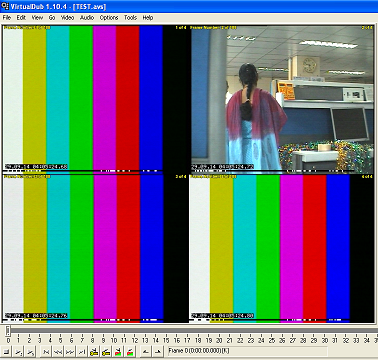This screenshot has width=378, height=360.
Task: Set the selection end mark-out
Action: click(157, 351)
